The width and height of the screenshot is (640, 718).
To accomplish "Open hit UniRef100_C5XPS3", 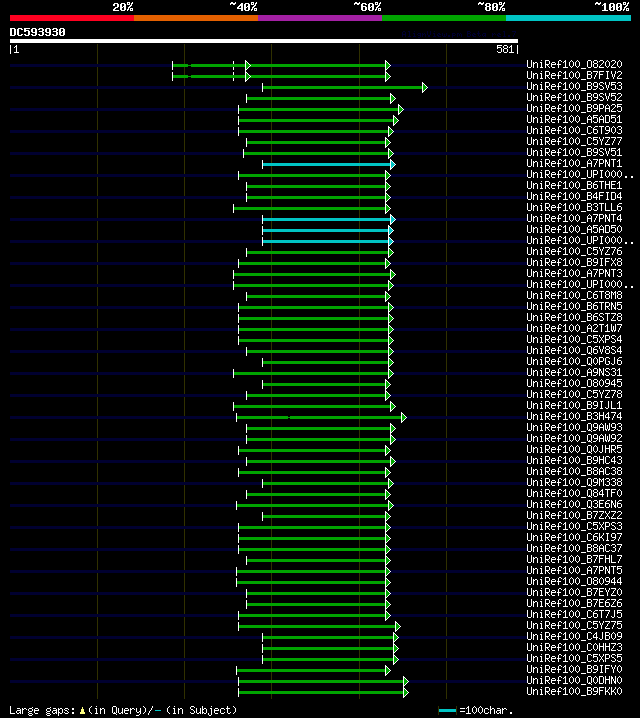I will pyautogui.click(x=574, y=526).
